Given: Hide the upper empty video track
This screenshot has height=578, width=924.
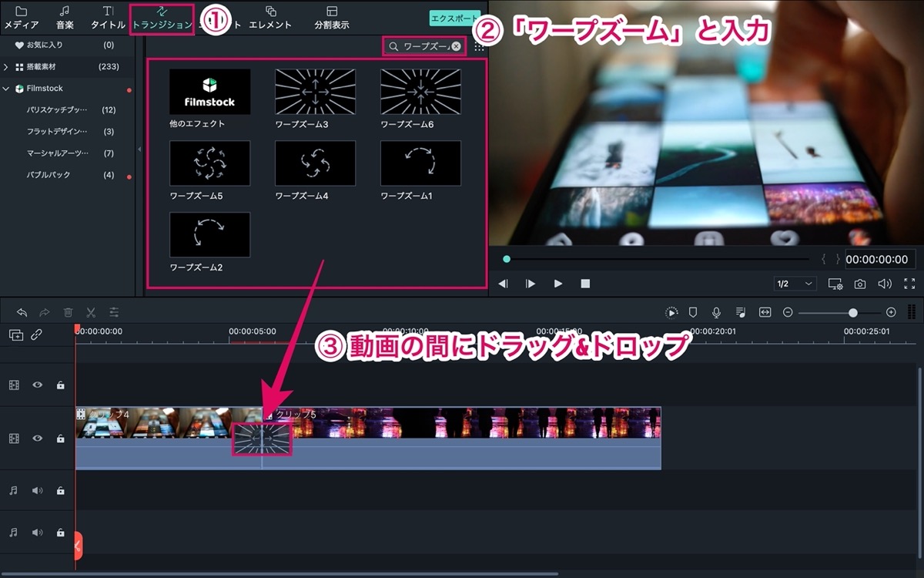Looking at the screenshot, I should [37, 385].
